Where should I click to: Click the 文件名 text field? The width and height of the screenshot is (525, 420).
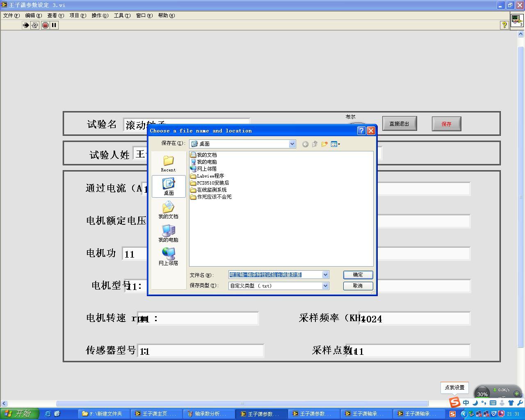click(275, 275)
